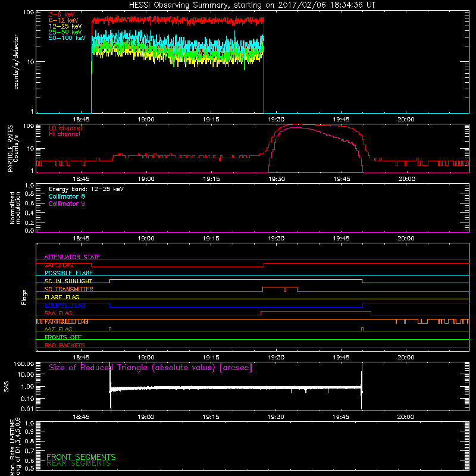This screenshot has height=476, width=476.
Task: Click the '0.7' tick on livetime axis
Action: tap(29, 450)
